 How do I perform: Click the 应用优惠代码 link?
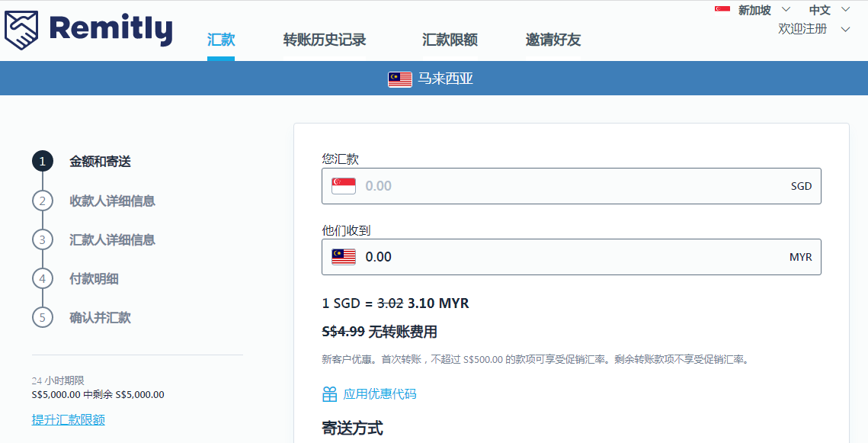point(380,394)
